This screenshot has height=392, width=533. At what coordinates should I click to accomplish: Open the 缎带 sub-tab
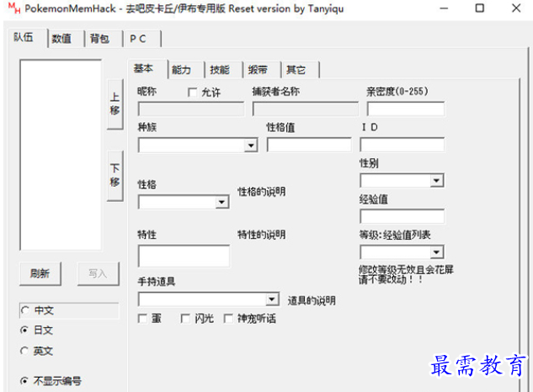click(262, 70)
